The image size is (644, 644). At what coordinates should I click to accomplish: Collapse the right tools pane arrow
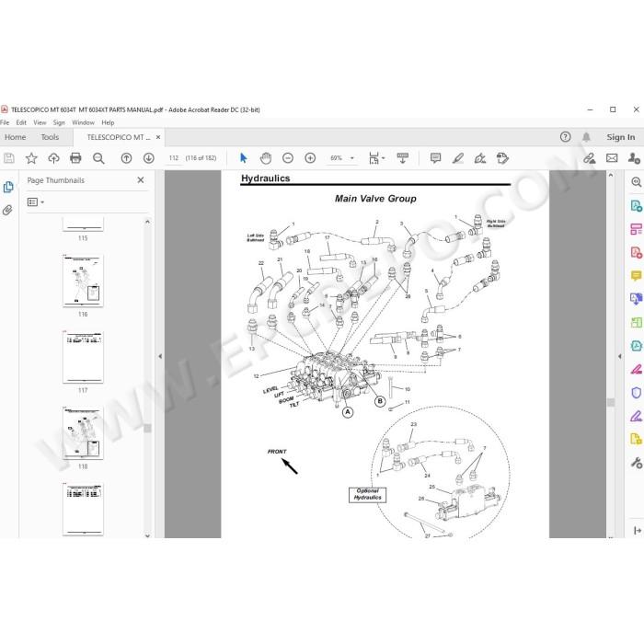619,357
